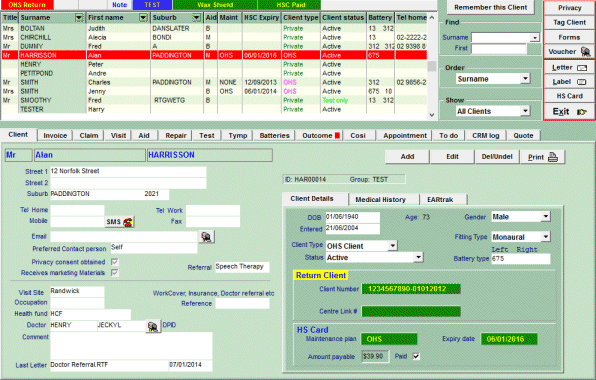Image resolution: width=596 pixels, height=380 pixels.
Task: Click the Street 1 address field
Action: 128,171
